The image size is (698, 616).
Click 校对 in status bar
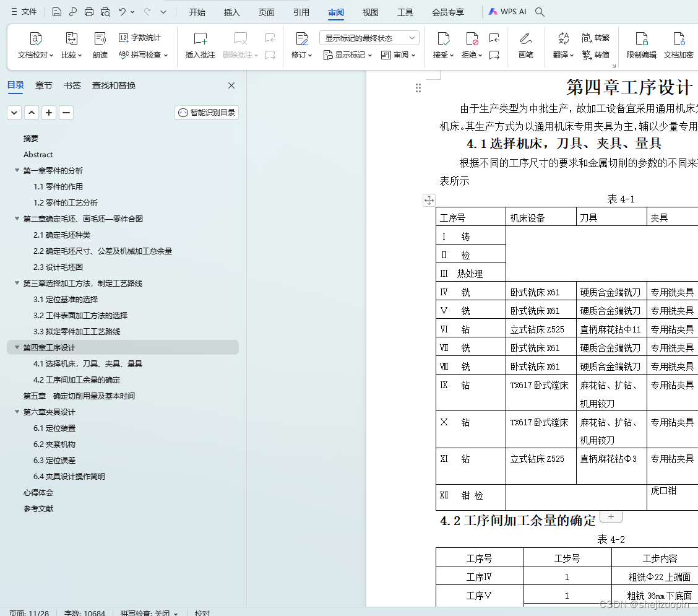click(202, 613)
